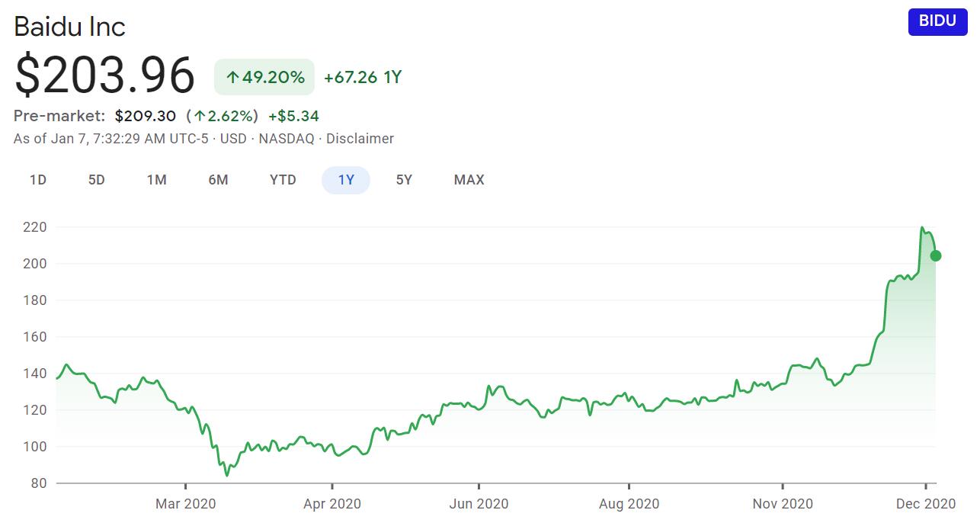Choose the 1M range tab
This screenshot has height=523, width=980.
click(157, 180)
